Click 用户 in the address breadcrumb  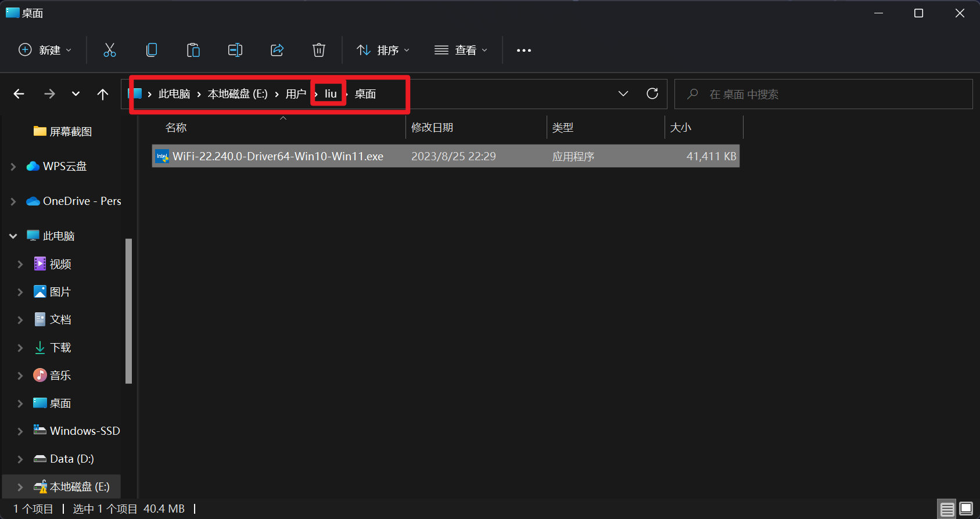[x=296, y=93]
